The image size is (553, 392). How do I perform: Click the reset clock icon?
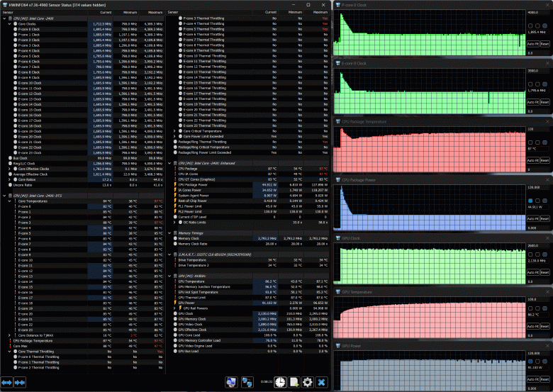(280, 382)
